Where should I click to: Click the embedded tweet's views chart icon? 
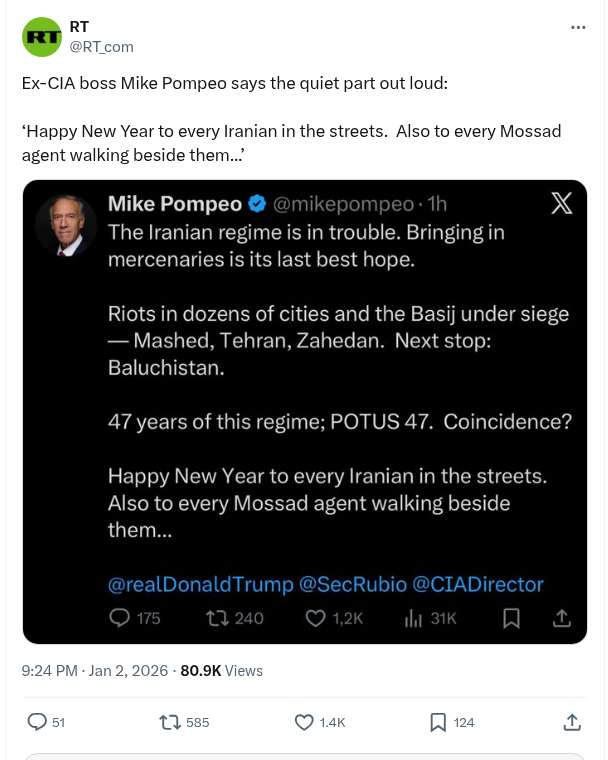point(413,618)
